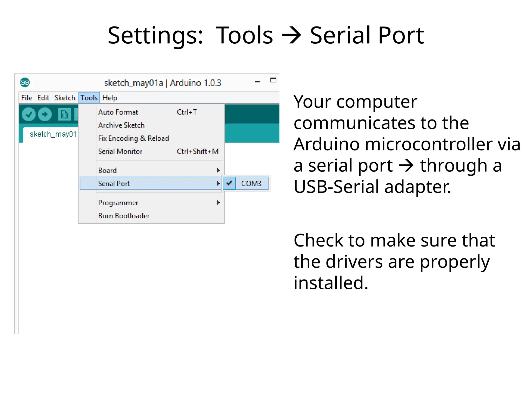
Task: Click the New sketch toolbar icon
Action: [x=64, y=114]
